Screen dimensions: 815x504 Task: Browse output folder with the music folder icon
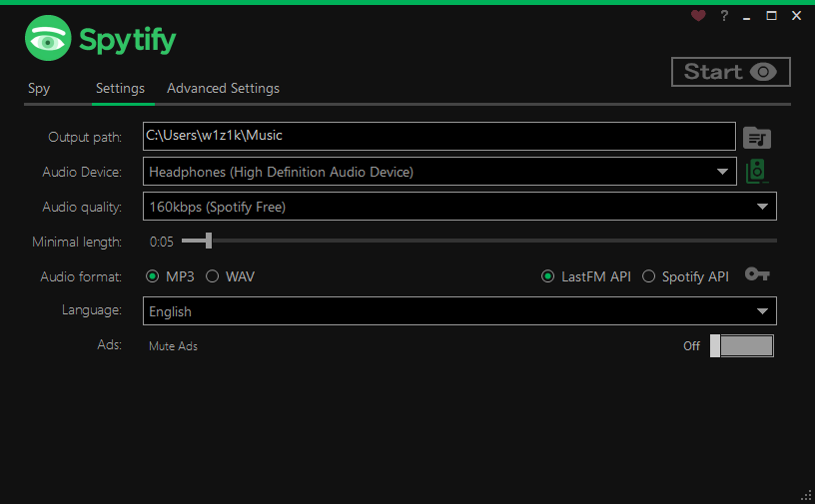(x=757, y=138)
